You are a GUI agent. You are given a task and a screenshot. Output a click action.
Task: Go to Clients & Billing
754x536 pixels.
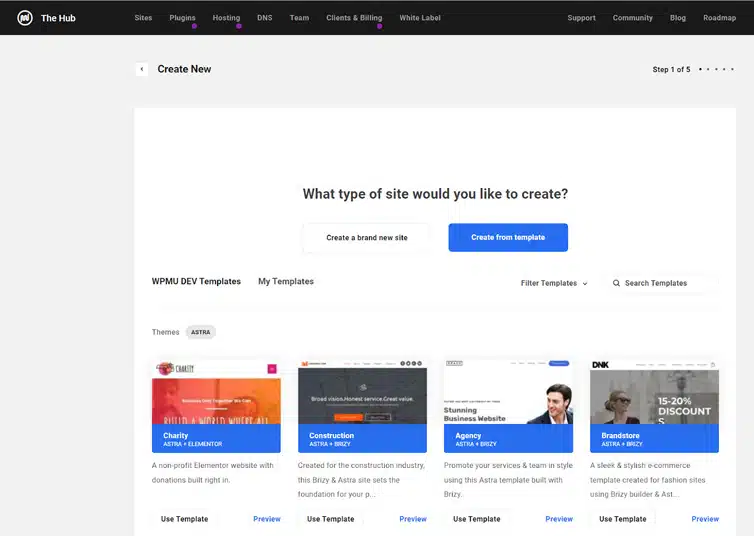354,18
